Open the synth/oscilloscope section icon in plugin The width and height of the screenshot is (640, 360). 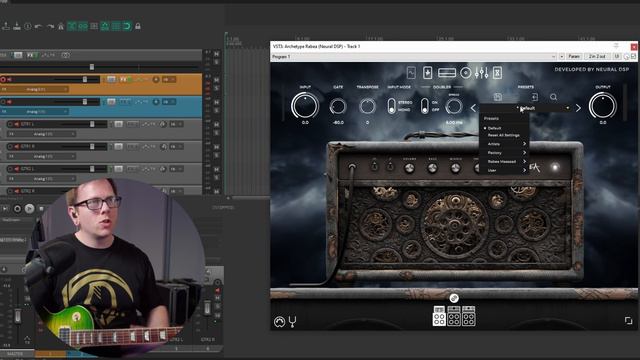coord(411,73)
